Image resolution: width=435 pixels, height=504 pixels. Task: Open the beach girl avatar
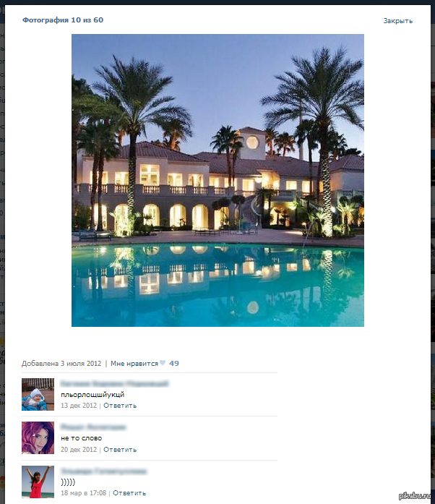pos(38,482)
